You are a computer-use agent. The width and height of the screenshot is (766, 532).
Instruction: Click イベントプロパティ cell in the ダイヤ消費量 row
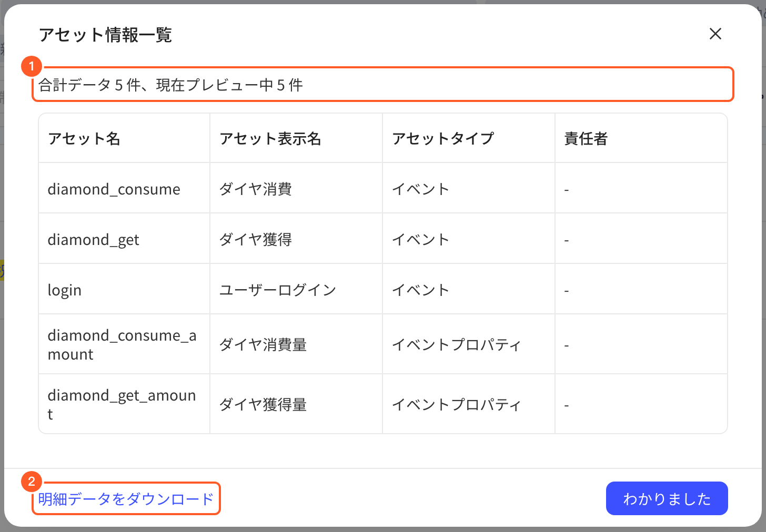pyautogui.click(x=469, y=344)
